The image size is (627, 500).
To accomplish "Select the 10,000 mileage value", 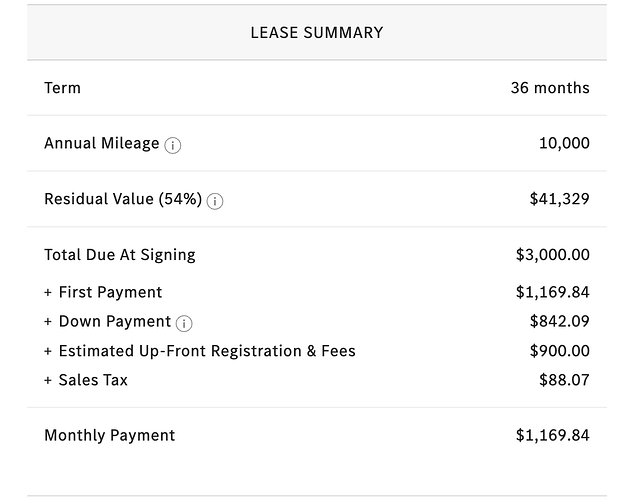I will [x=564, y=143].
